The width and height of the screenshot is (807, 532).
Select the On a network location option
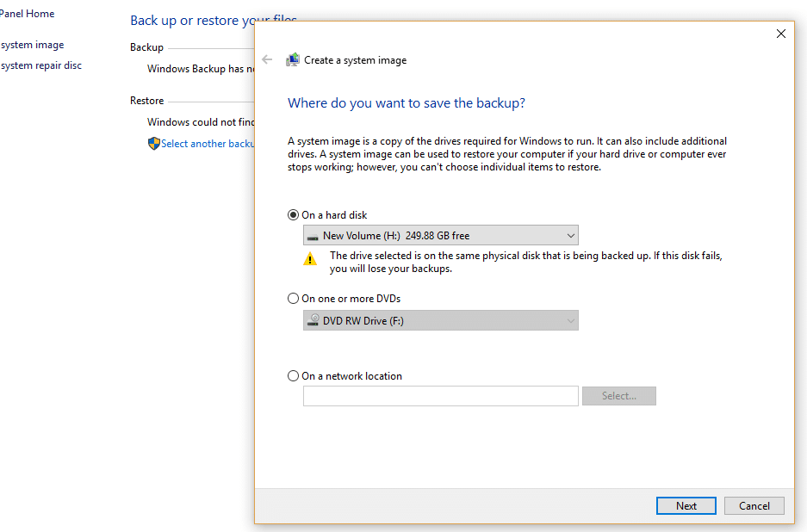click(x=293, y=376)
